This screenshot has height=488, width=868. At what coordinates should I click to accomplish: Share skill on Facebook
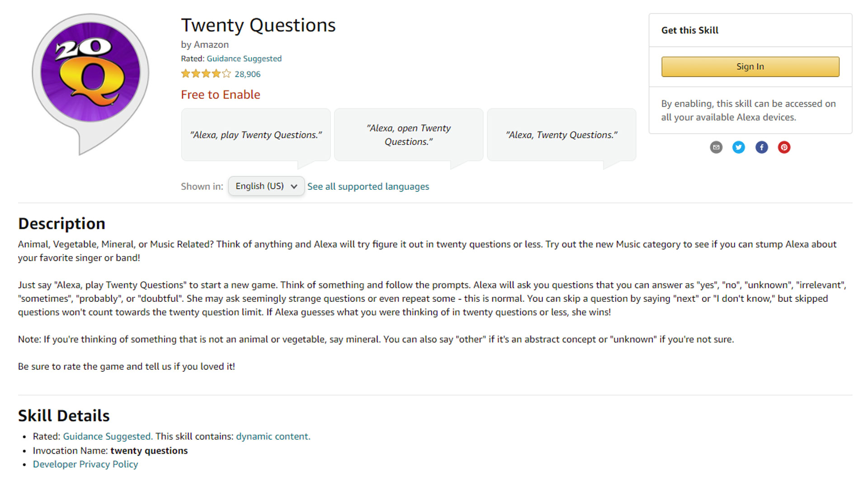pyautogui.click(x=762, y=147)
